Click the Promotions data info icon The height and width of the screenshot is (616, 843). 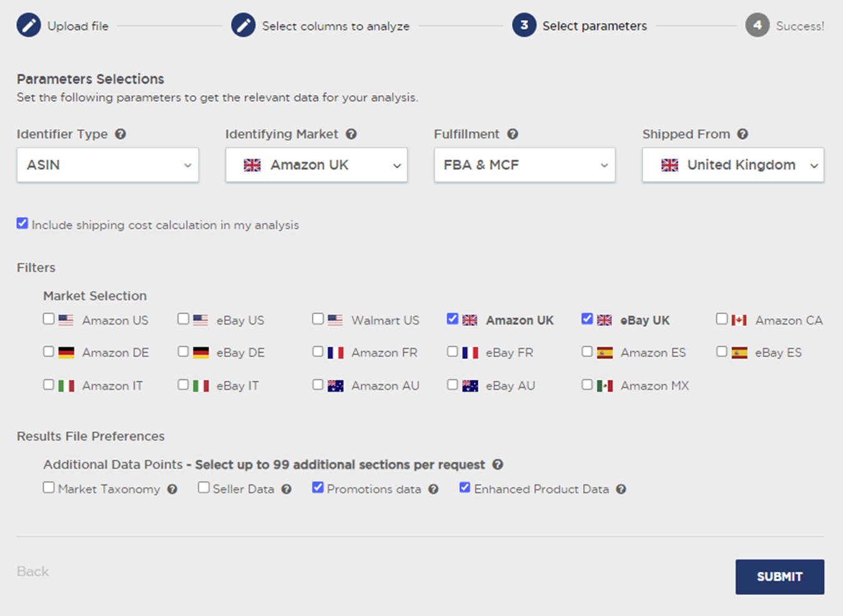pyautogui.click(x=433, y=489)
